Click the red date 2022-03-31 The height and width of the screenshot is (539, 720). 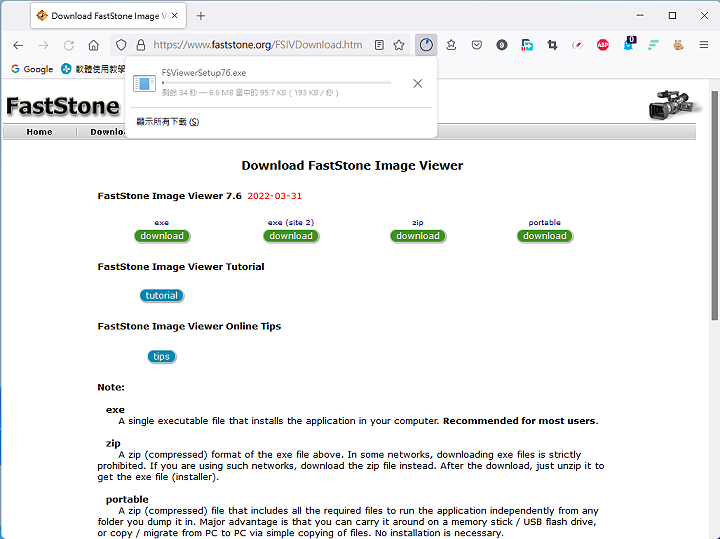(275, 196)
